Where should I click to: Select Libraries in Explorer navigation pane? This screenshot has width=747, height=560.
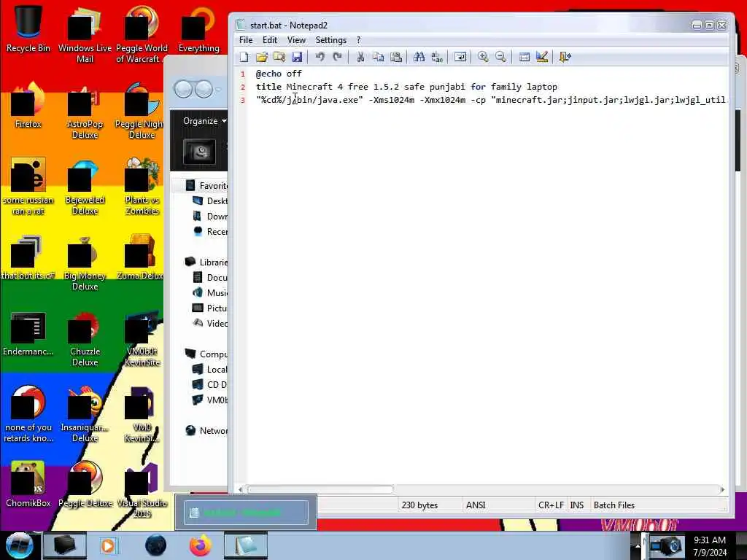pyautogui.click(x=206, y=262)
